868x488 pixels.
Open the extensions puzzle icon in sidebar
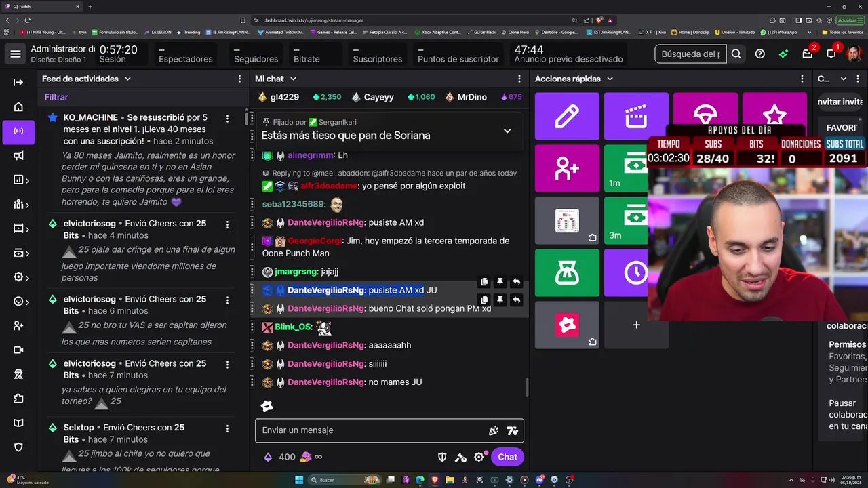(x=18, y=399)
